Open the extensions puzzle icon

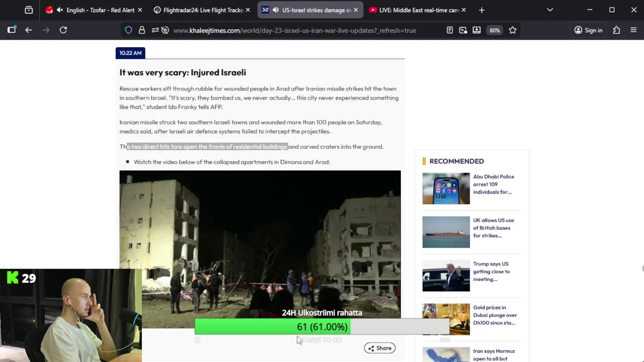coord(616,30)
